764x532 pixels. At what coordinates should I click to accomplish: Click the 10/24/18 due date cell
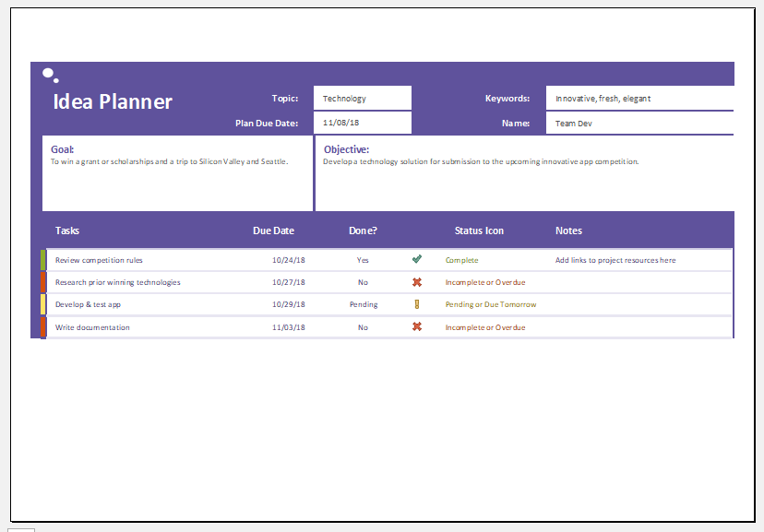point(289,260)
